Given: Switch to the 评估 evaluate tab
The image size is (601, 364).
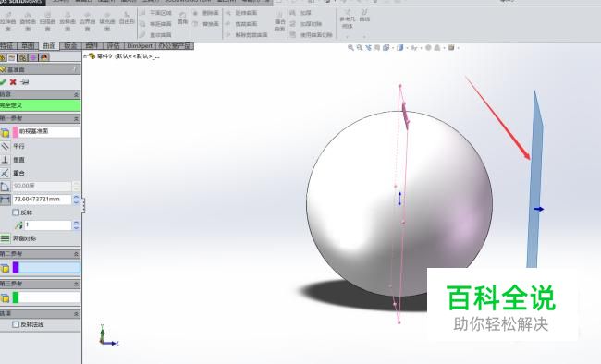Looking at the screenshot, I should 113,46.
